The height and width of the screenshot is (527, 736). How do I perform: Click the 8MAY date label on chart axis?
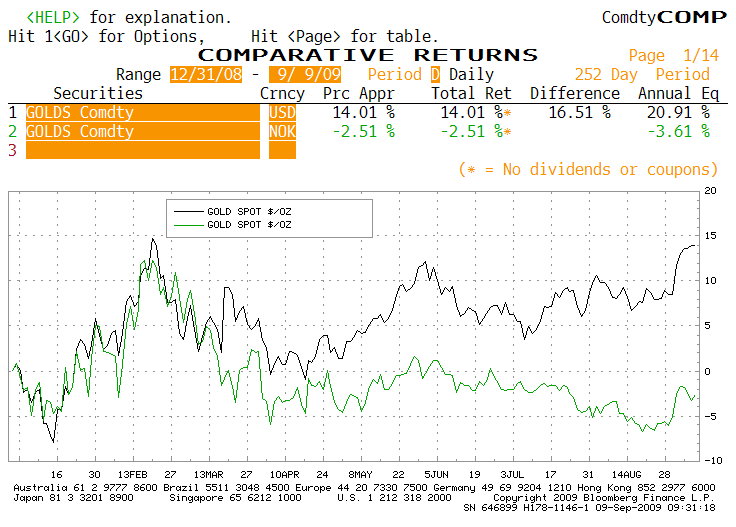(x=360, y=474)
